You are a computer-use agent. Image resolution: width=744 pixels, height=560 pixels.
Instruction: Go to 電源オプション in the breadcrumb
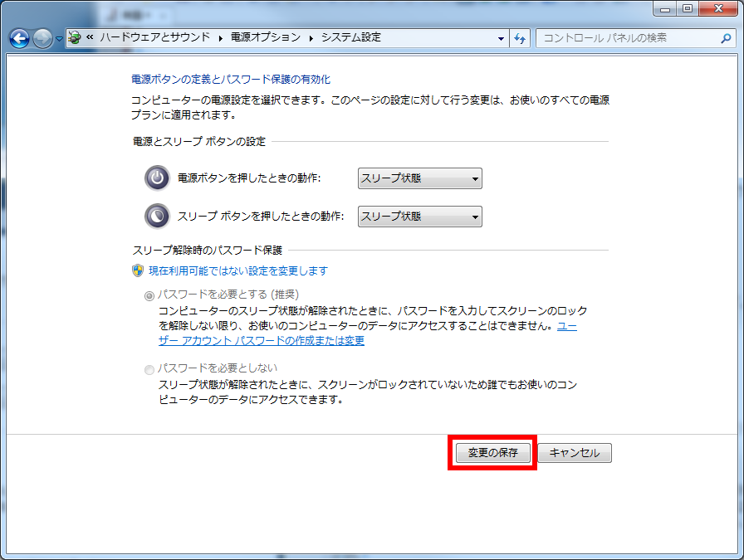click(264, 37)
